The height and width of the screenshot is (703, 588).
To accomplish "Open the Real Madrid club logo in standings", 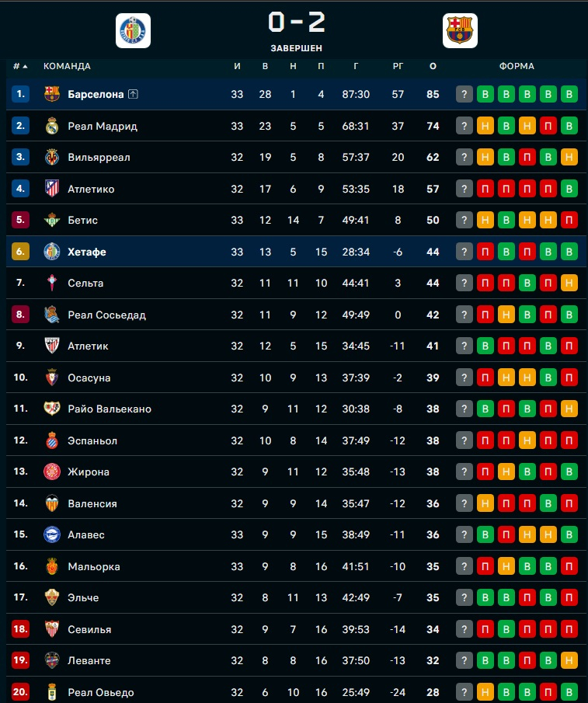I will pos(52,126).
